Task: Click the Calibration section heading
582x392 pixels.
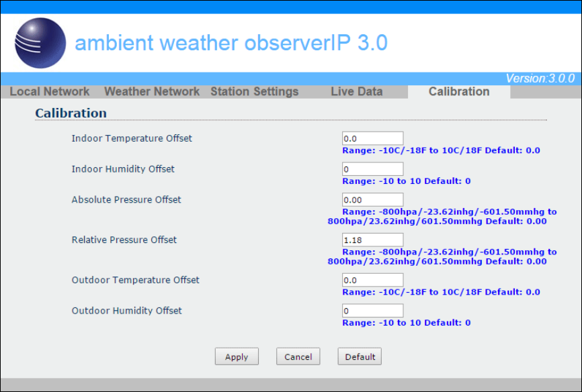Action: tap(71, 113)
